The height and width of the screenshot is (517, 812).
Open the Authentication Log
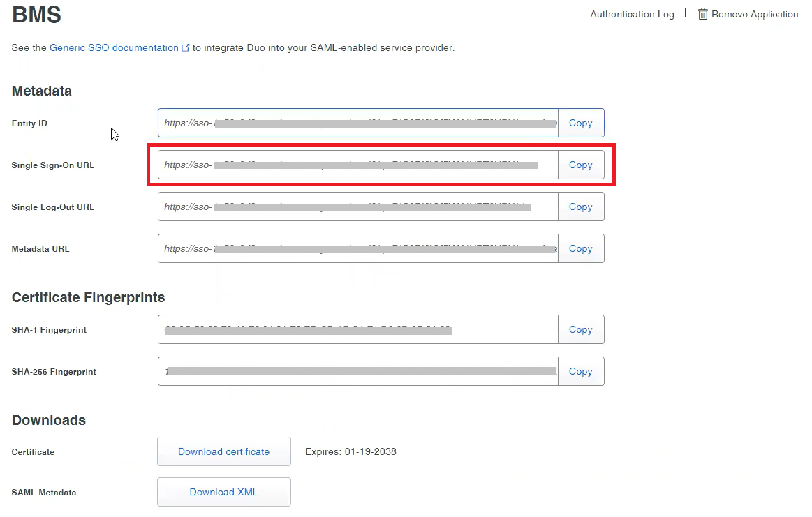[x=632, y=14]
